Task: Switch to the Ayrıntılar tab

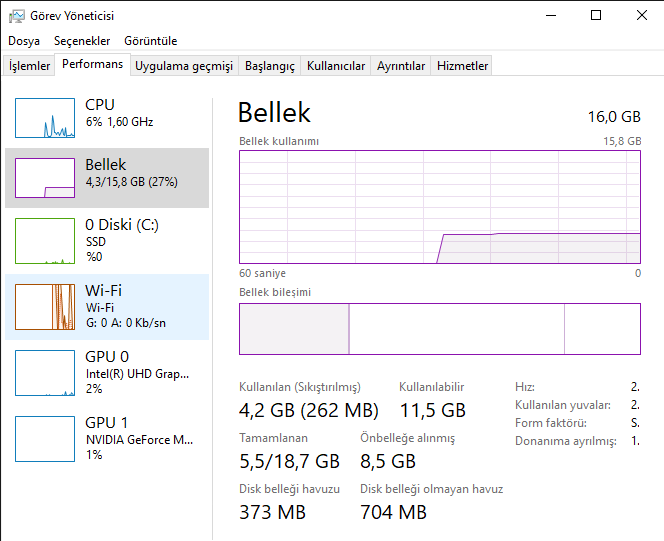Action: coord(401,66)
